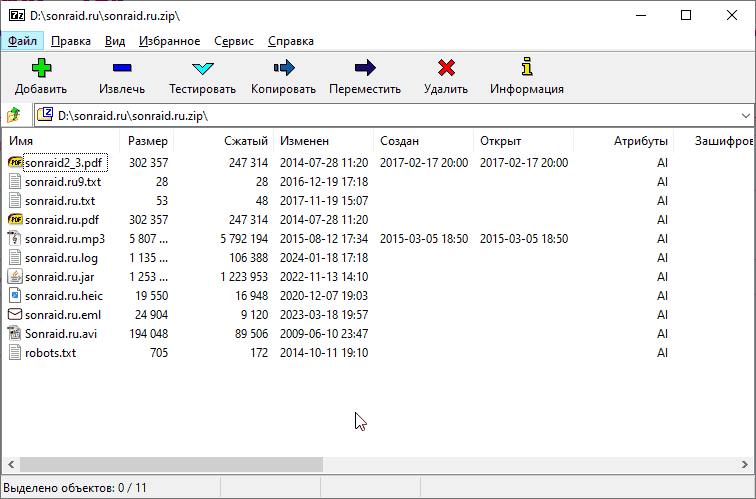Click modified date 2024-01-18 17:18
The image size is (756, 499).
pyautogui.click(x=324, y=258)
